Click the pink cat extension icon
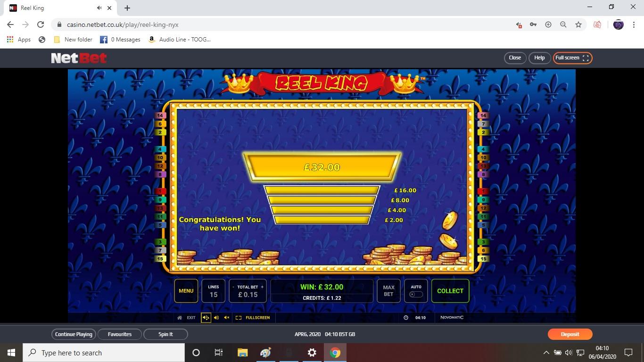This screenshot has width=644, height=362. coord(597,25)
